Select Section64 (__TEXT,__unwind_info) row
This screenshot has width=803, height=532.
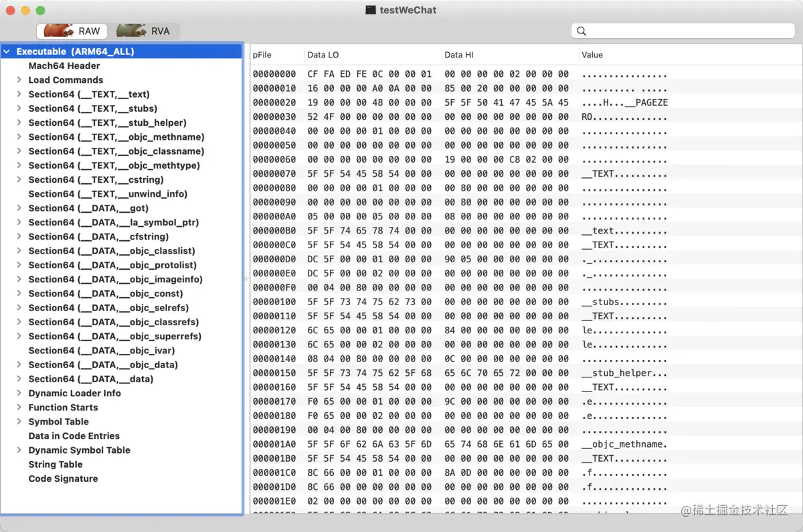tap(122, 194)
